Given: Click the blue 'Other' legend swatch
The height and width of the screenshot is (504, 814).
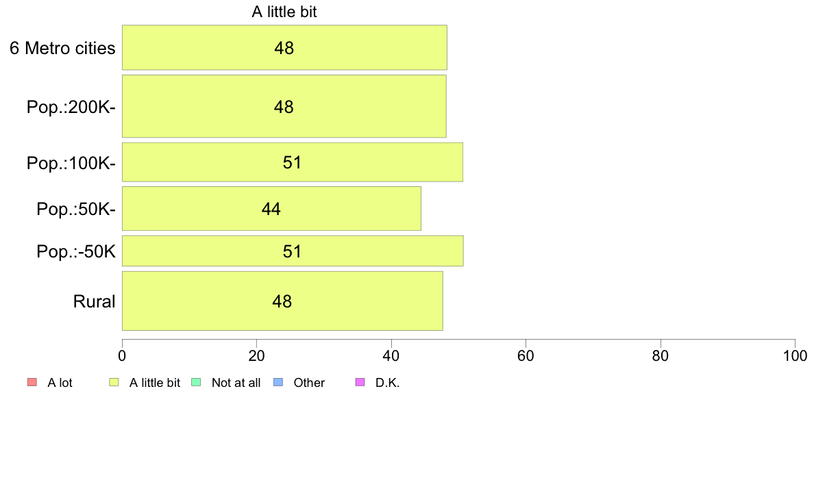Looking at the screenshot, I should 278,383.
